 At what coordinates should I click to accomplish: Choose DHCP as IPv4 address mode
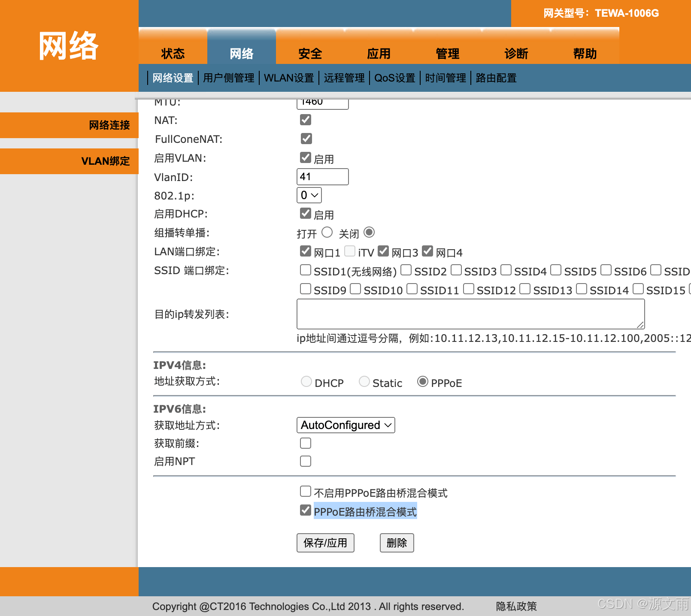(x=306, y=381)
